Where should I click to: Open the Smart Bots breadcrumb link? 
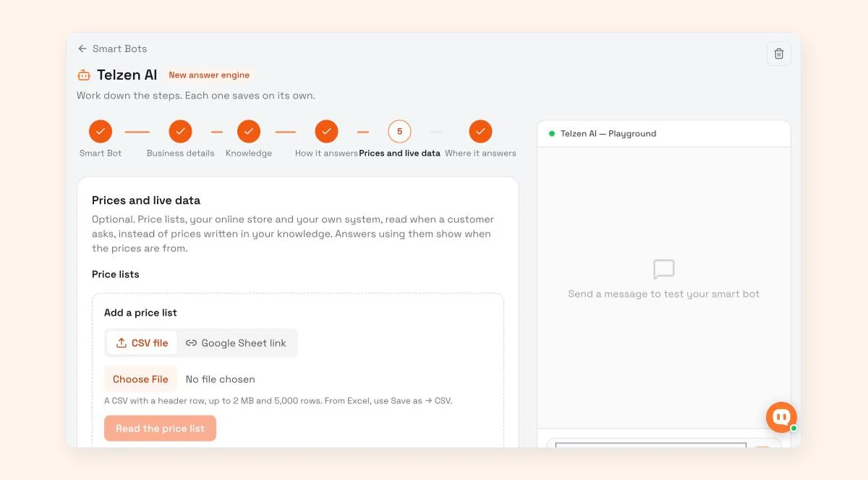coord(119,49)
